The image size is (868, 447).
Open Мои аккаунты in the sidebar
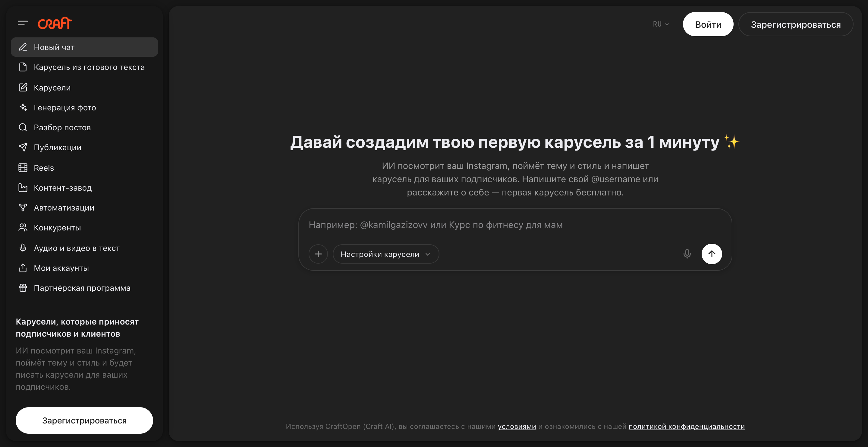tap(84, 268)
